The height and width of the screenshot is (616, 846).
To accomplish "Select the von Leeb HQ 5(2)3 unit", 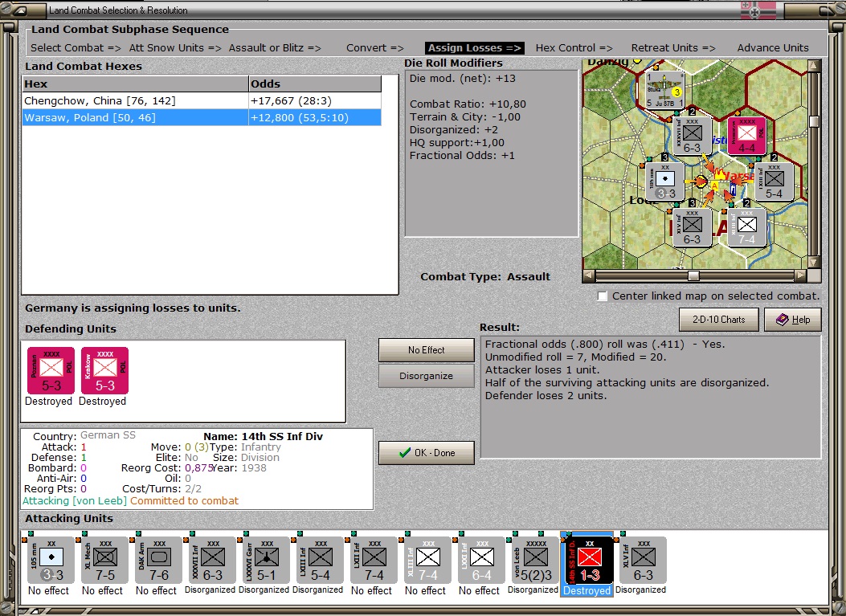I will point(535,561).
